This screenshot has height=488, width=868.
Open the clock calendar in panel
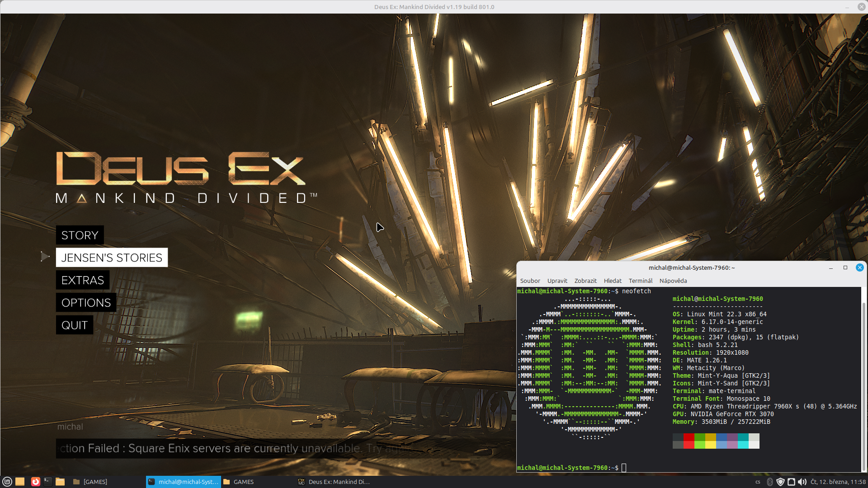pos(838,482)
